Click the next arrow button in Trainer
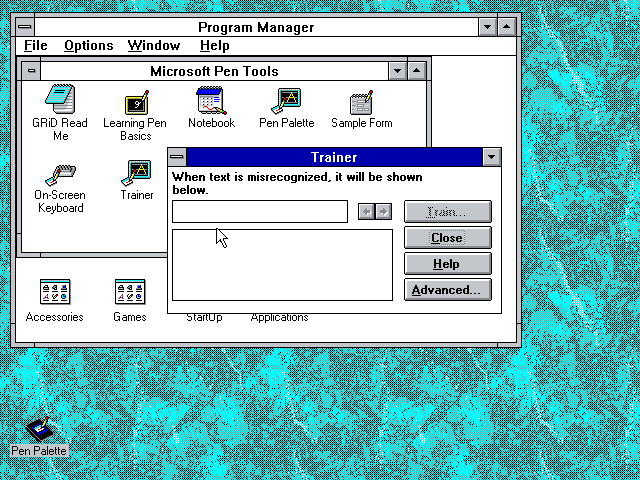 [x=384, y=211]
